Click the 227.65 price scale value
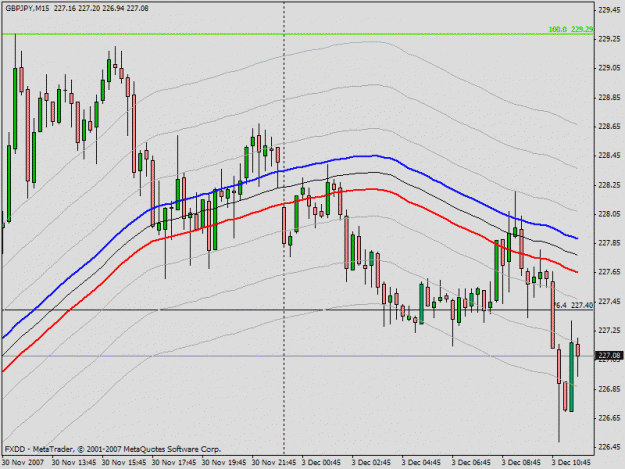This screenshot has width=625, height=469. (x=609, y=272)
